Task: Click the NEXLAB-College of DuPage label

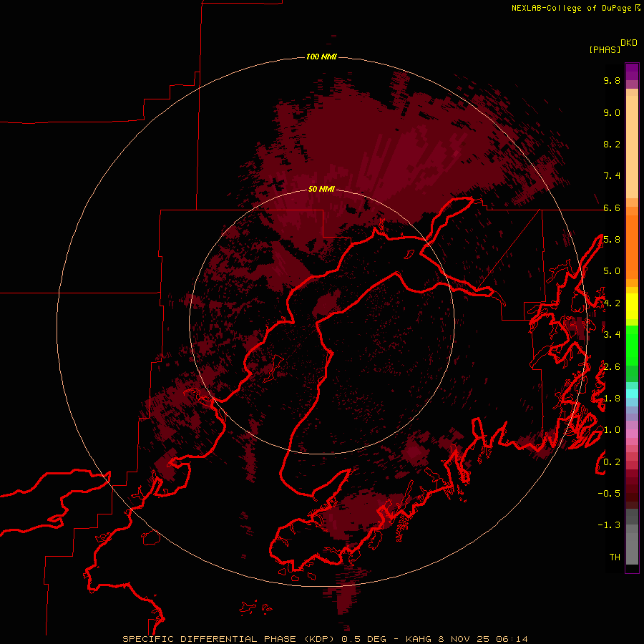Action: click(571, 8)
